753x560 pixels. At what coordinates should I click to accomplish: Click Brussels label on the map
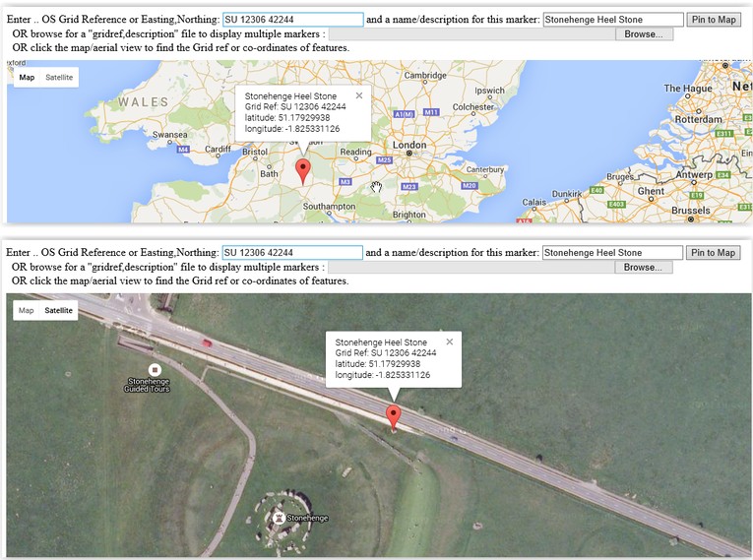(x=691, y=211)
